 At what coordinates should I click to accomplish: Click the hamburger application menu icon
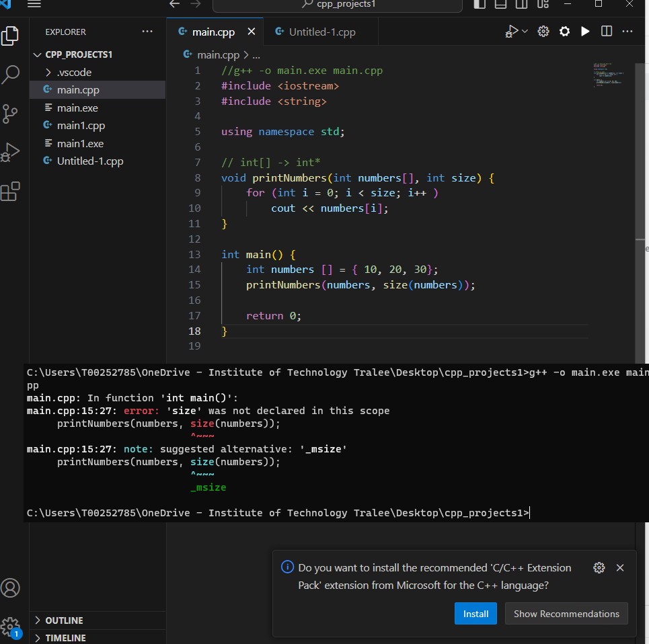point(34,4)
